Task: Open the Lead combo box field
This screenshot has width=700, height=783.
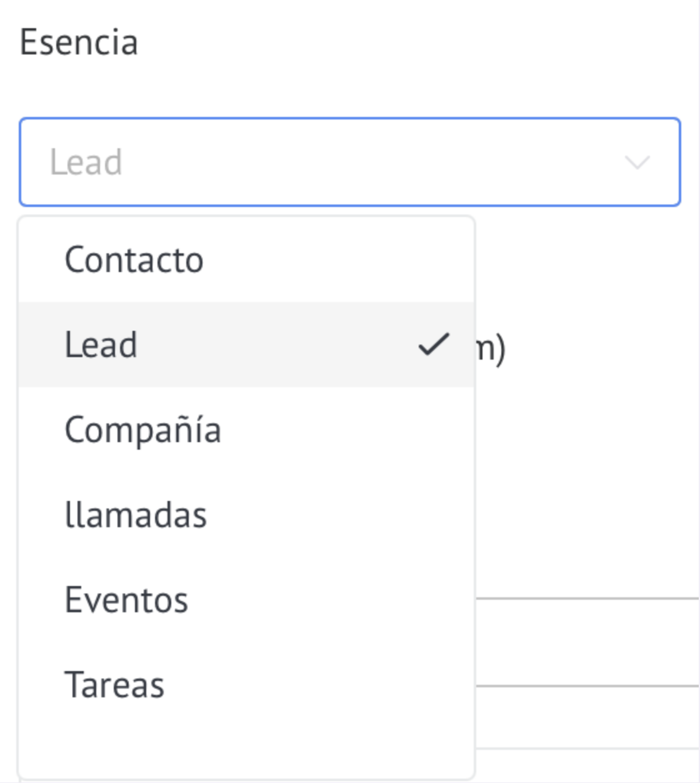Action: coord(349,162)
